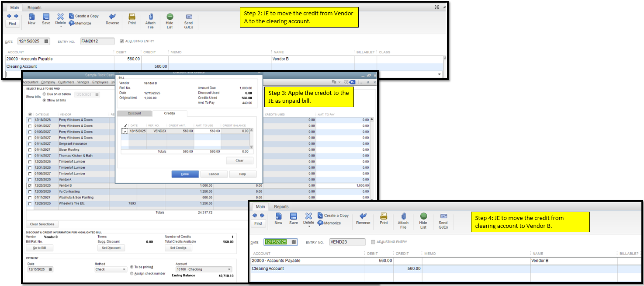
Task: Uncheck the Vendor B bill checkbox
Action: (30, 185)
